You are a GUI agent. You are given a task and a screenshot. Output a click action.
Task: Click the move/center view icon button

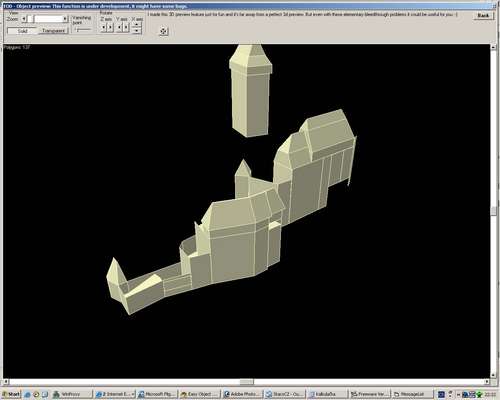[163, 31]
